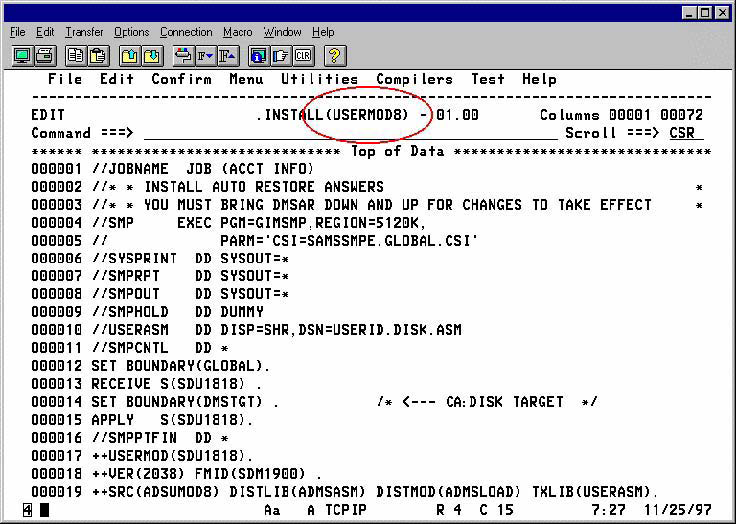
Task: Click 'Columns 00001 00072' text
Action: click(x=621, y=115)
